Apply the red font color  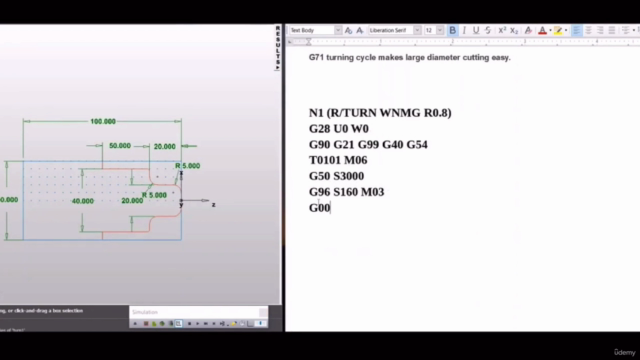point(542,30)
